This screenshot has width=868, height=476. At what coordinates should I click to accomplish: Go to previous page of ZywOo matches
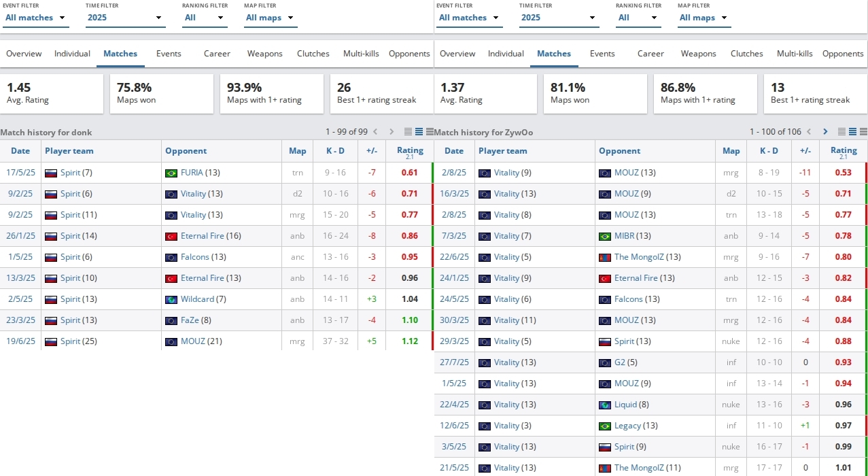(810, 132)
